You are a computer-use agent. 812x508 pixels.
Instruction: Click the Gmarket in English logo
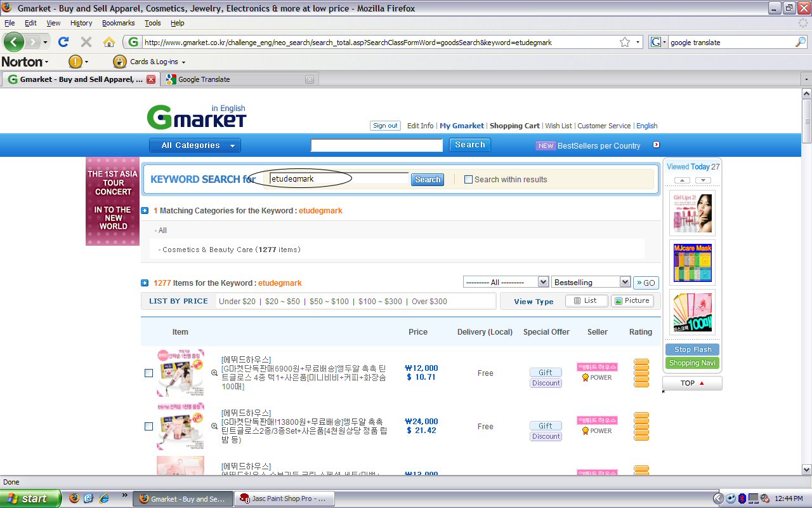click(197, 117)
